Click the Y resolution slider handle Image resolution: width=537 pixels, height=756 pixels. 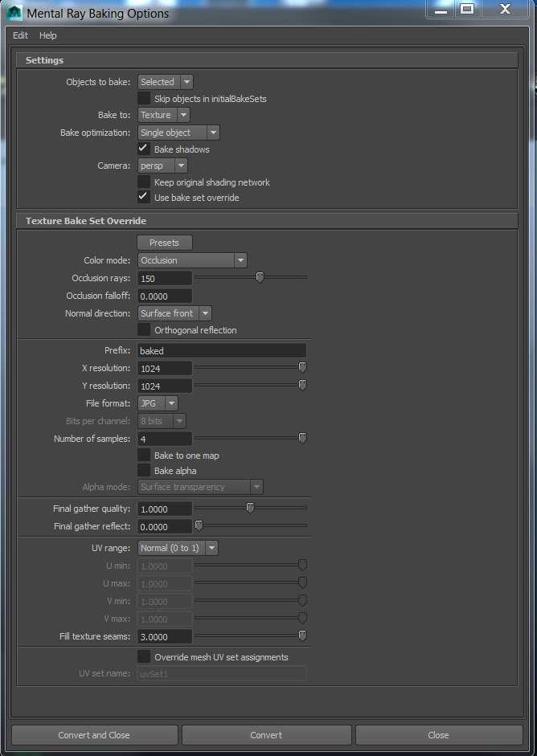pyautogui.click(x=302, y=386)
